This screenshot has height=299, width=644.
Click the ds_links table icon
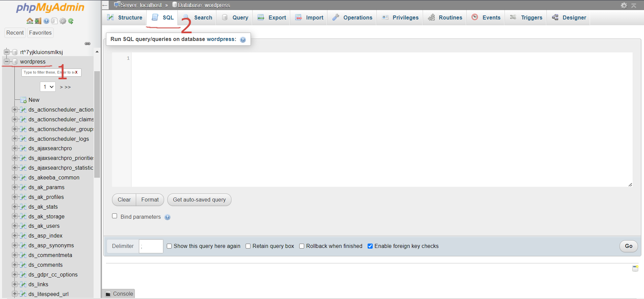coord(23,284)
